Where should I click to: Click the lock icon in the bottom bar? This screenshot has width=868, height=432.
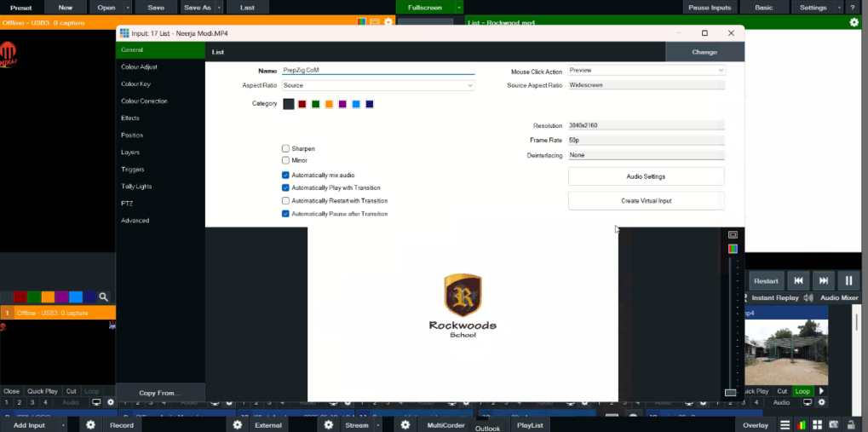pyautogui.click(x=850, y=425)
